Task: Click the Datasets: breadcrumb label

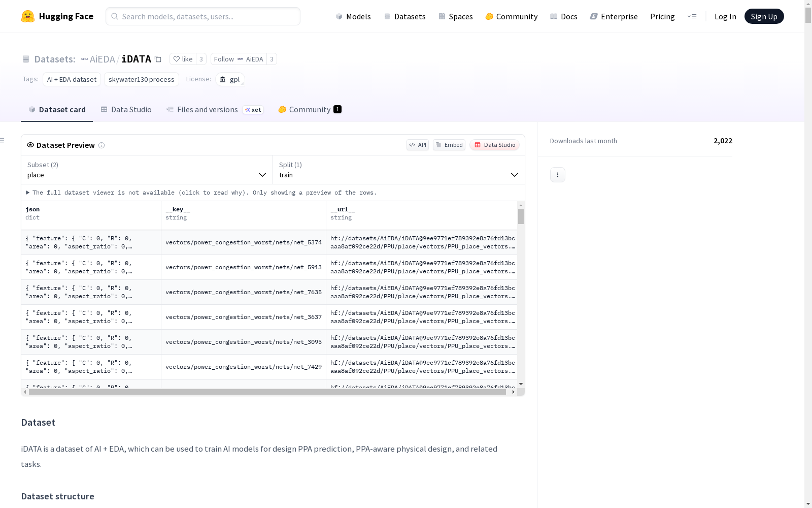Action: tap(55, 59)
